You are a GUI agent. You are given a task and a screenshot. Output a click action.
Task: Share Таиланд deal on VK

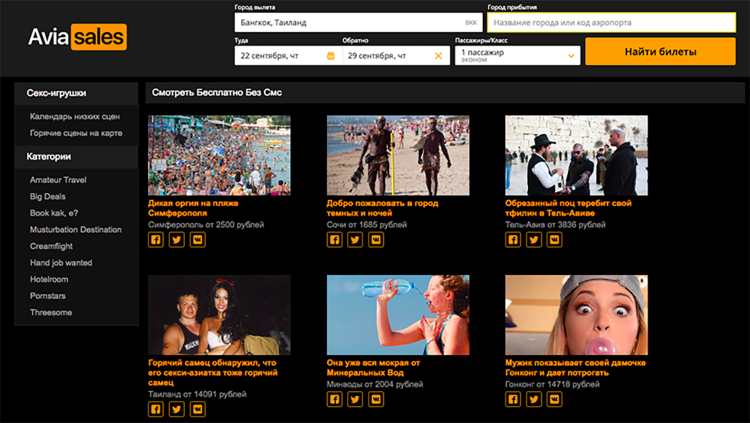(x=198, y=409)
